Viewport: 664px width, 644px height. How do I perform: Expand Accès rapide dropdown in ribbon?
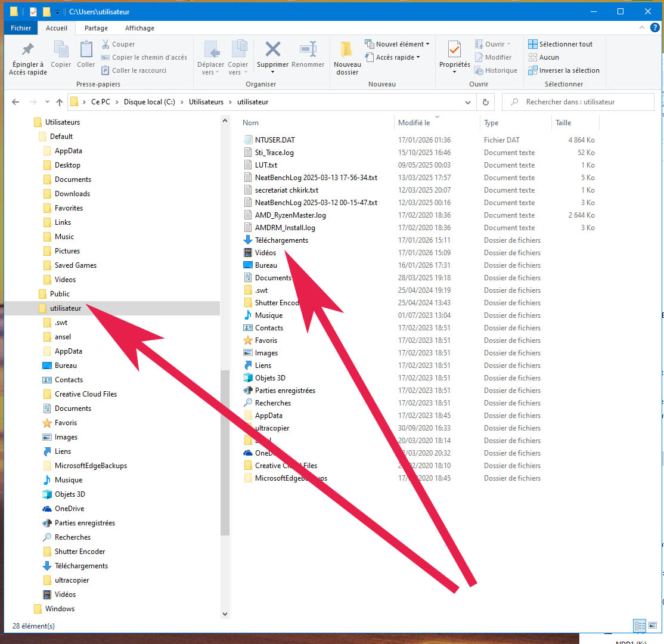[418, 57]
